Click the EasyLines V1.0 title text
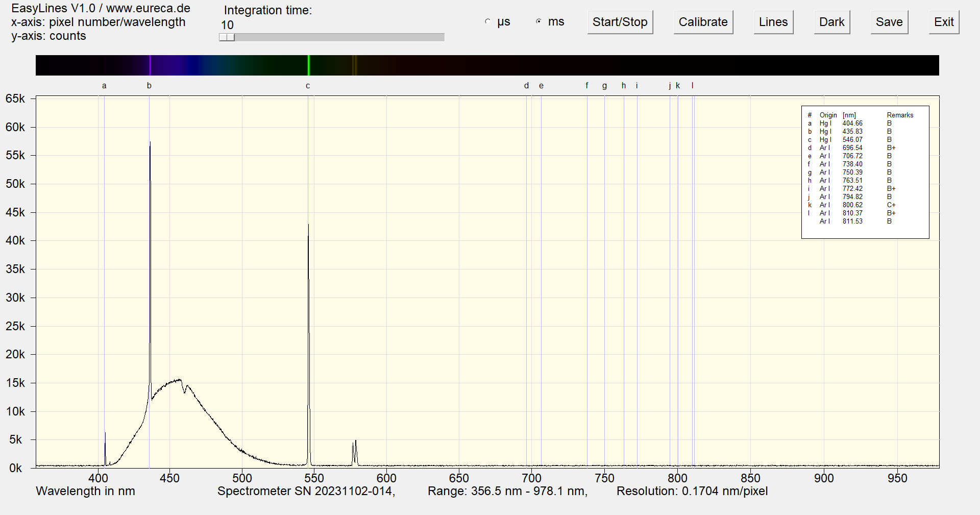The width and height of the screenshot is (980, 515). (101, 9)
